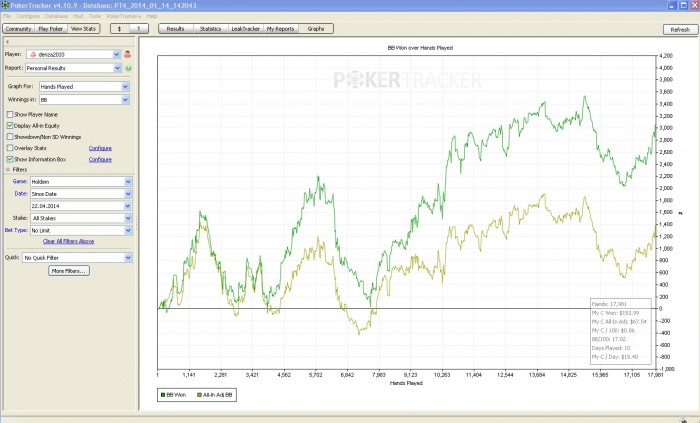The height and width of the screenshot is (423, 700).
Task: Collapse the Filters section expander
Action: coord(8,170)
